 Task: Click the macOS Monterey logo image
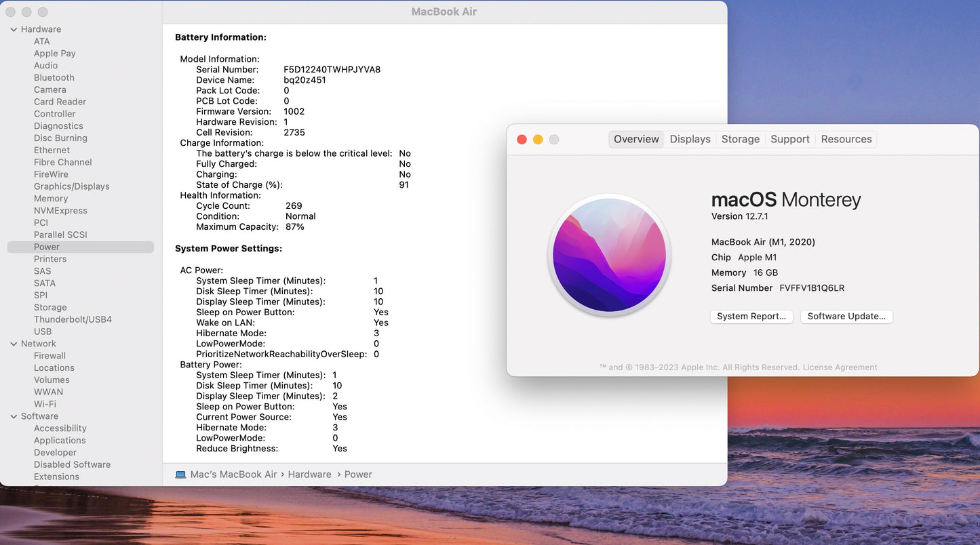[609, 256]
